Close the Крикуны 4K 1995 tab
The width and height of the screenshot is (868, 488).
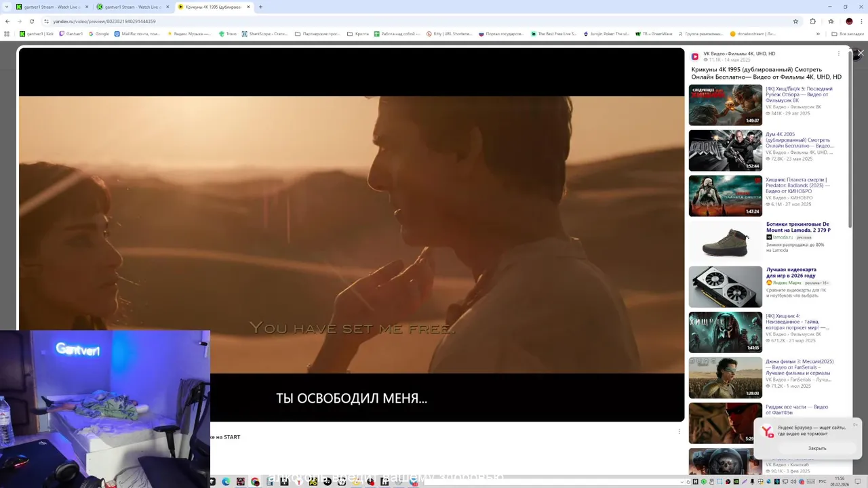[x=249, y=7]
